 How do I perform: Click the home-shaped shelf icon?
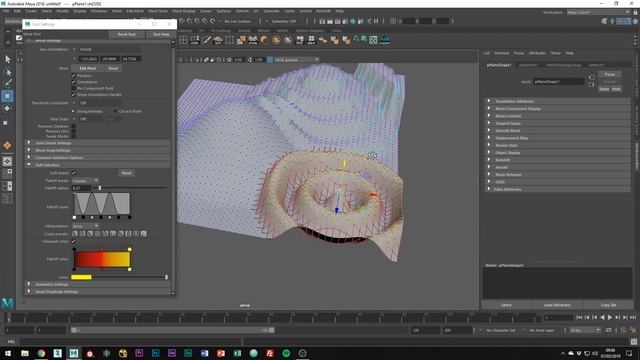tap(218, 40)
